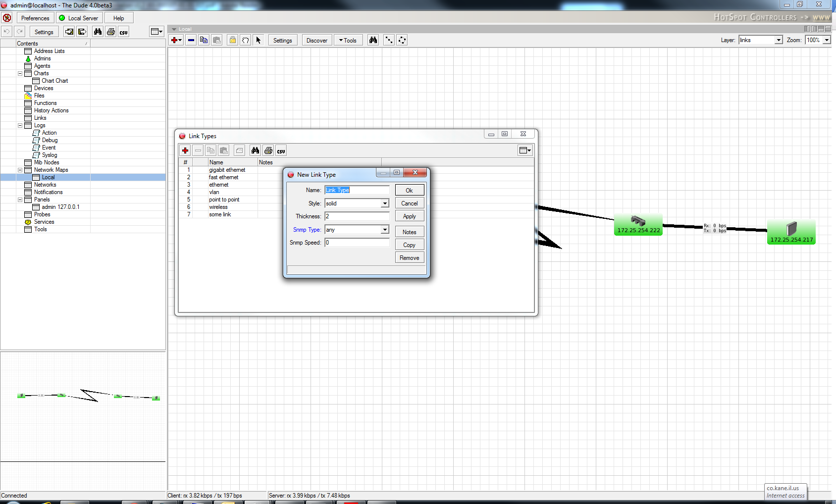Select the 'wireless' link type row
The image size is (836, 504).
tap(218, 207)
